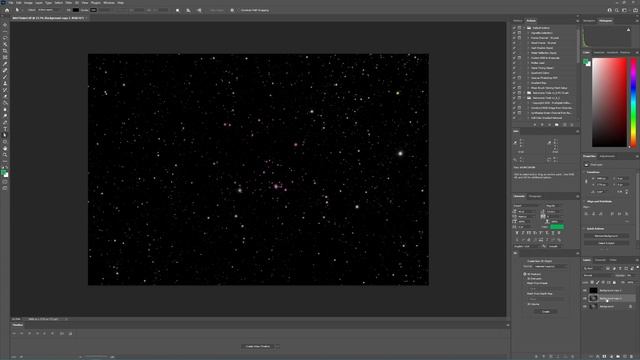The width and height of the screenshot is (640, 360).
Task: Click the red color field in Color panel
Action: click(x=609, y=102)
